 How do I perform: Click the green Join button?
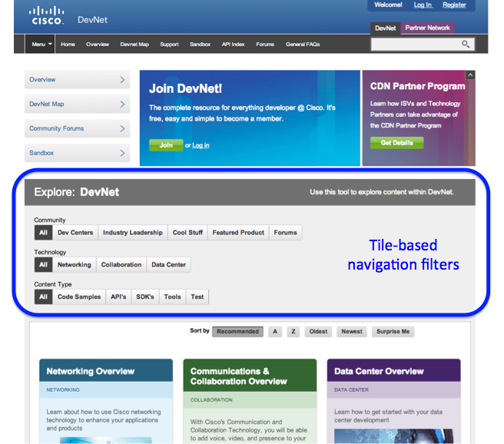pyautogui.click(x=166, y=145)
